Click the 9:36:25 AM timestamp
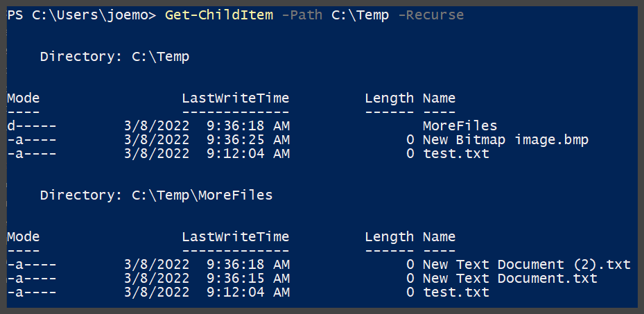Screen dimensions: 644x314 (x=247, y=140)
